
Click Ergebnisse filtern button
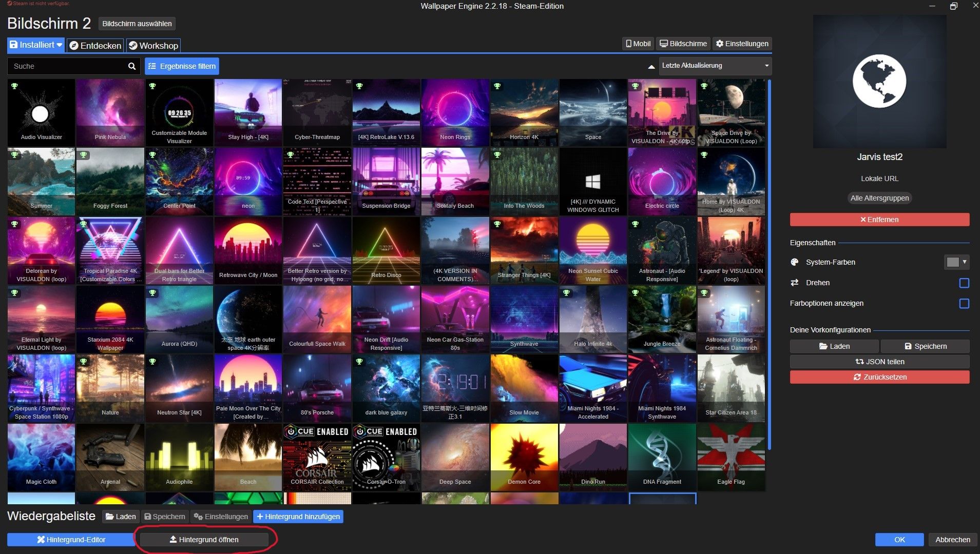tap(182, 66)
